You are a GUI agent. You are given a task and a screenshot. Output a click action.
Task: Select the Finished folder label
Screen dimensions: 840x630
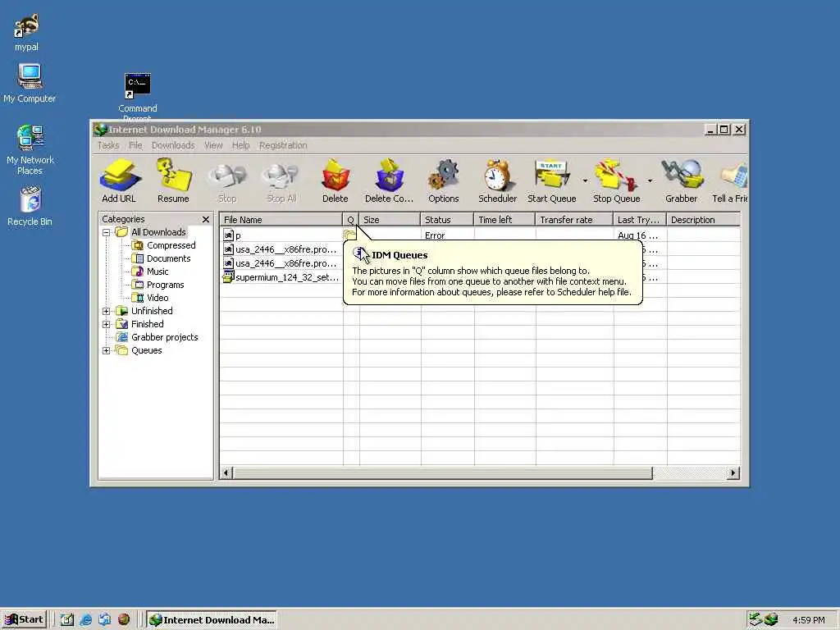[x=148, y=324]
